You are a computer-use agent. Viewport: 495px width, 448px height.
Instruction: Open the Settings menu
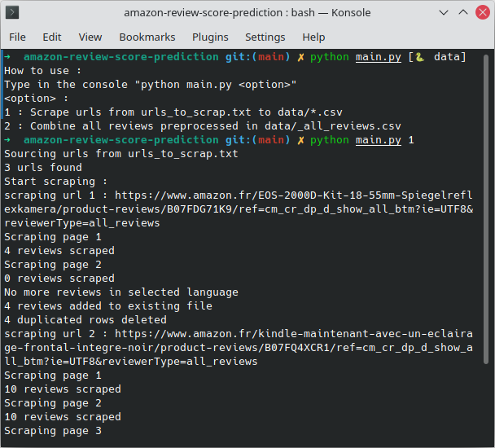pos(265,37)
